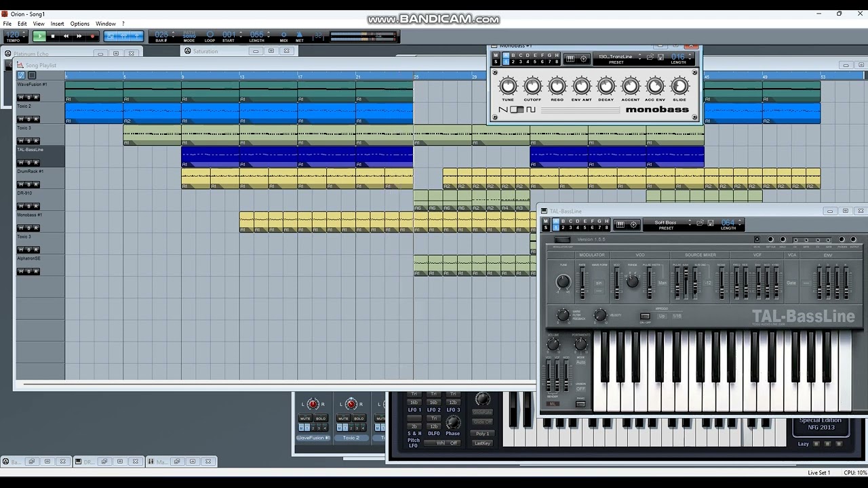The width and height of the screenshot is (868, 488).
Task: Click the TAL-BassLine Panic button
Action: [x=580, y=405]
